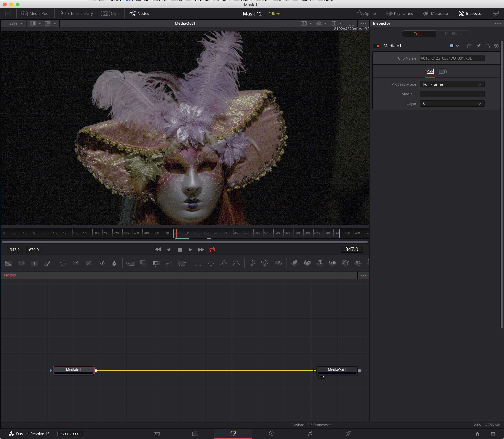Select the MediaIn1 tile color swatch
Screen dimensions: 504x439
452,46
